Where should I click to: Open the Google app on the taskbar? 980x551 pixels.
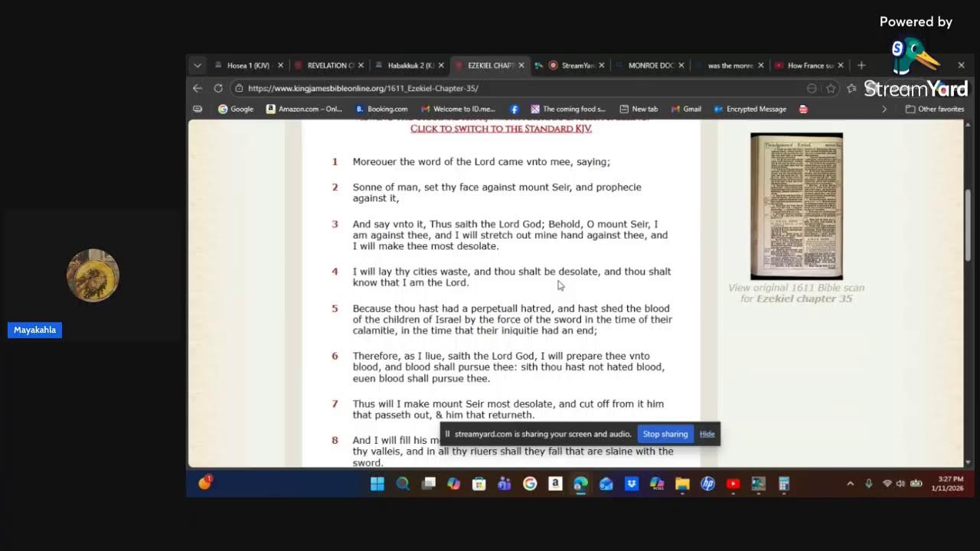(530, 484)
